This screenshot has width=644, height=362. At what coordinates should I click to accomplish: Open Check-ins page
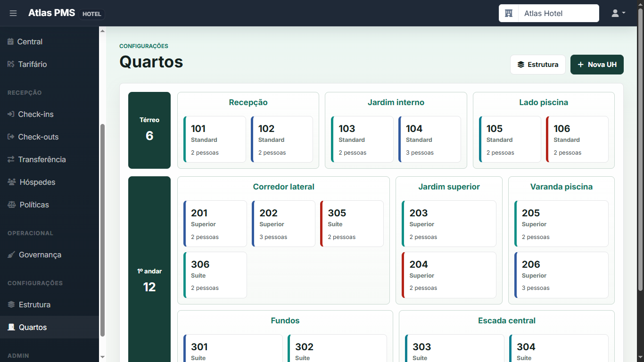(50, 114)
